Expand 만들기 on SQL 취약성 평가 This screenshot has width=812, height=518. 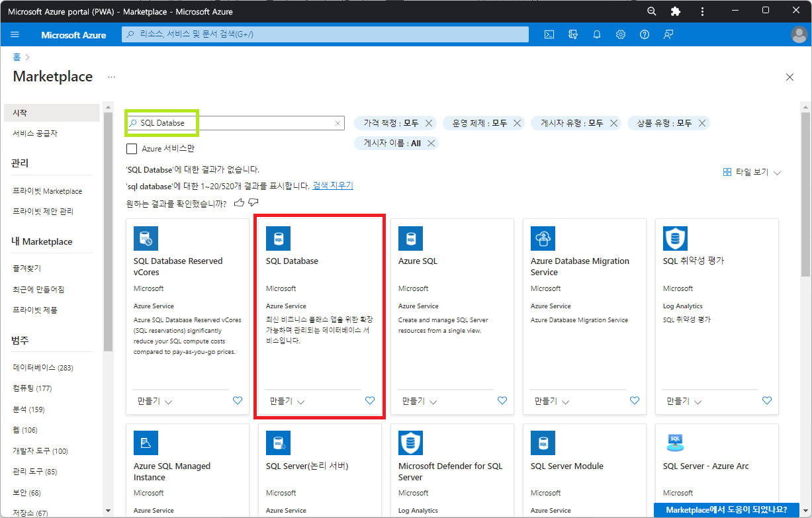[x=684, y=401]
